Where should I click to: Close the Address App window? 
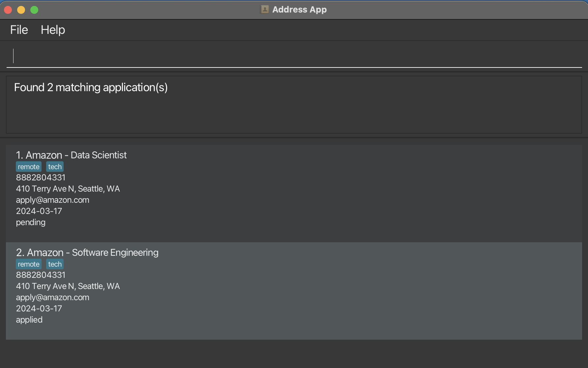click(x=8, y=10)
